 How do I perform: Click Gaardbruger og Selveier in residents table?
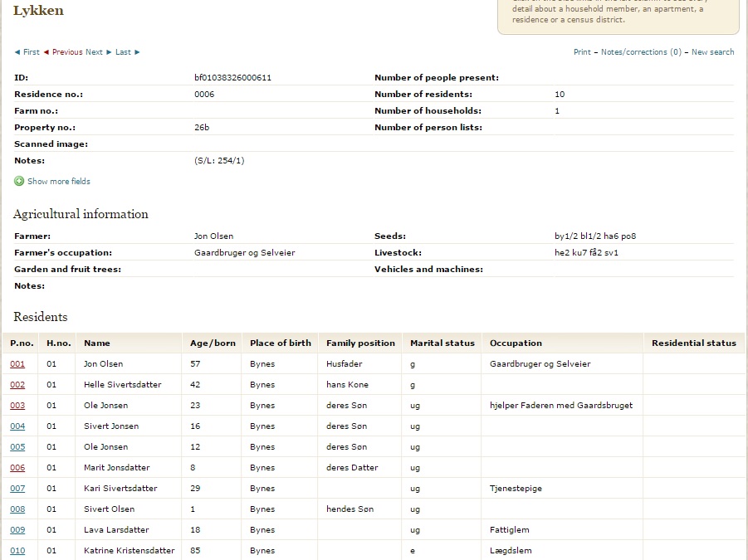click(x=540, y=363)
